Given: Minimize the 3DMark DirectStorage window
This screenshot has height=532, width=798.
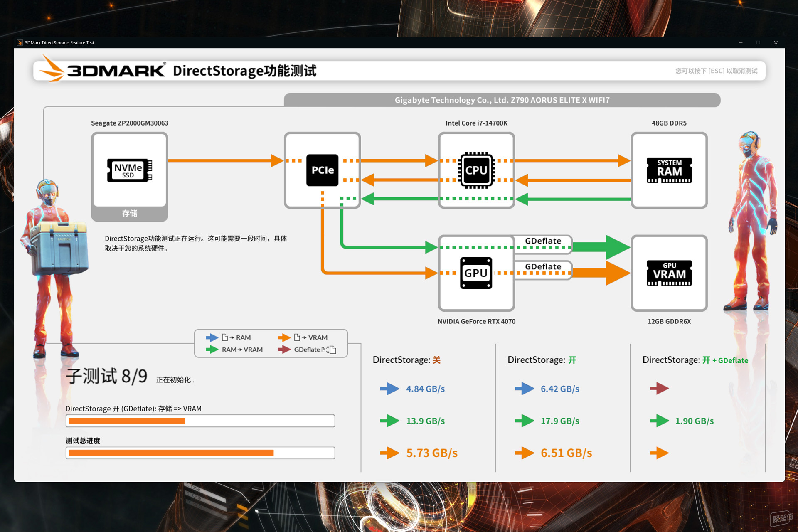Looking at the screenshot, I should [741, 42].
